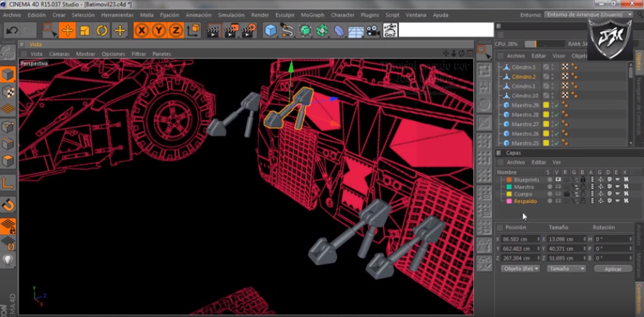Toggle lock for Respaldo layer

click(583, 201)
